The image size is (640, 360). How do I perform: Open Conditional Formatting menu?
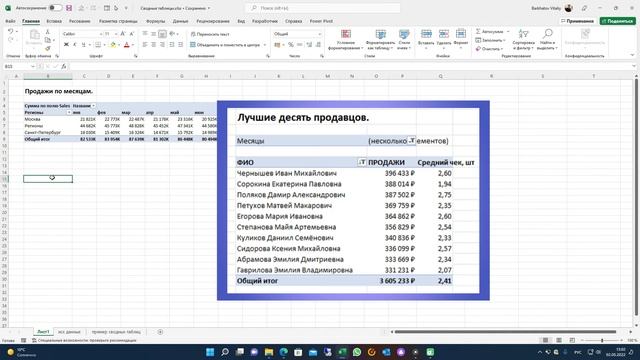pyautogui.click(x=346, y=40)
